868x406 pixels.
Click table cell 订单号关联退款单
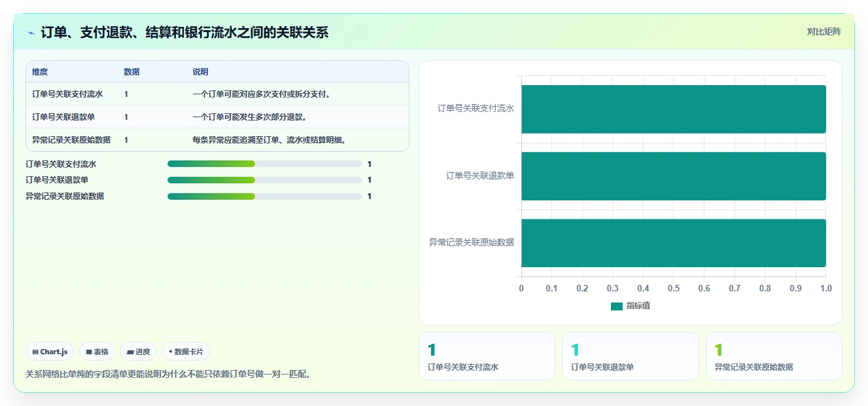coord(63,117)
